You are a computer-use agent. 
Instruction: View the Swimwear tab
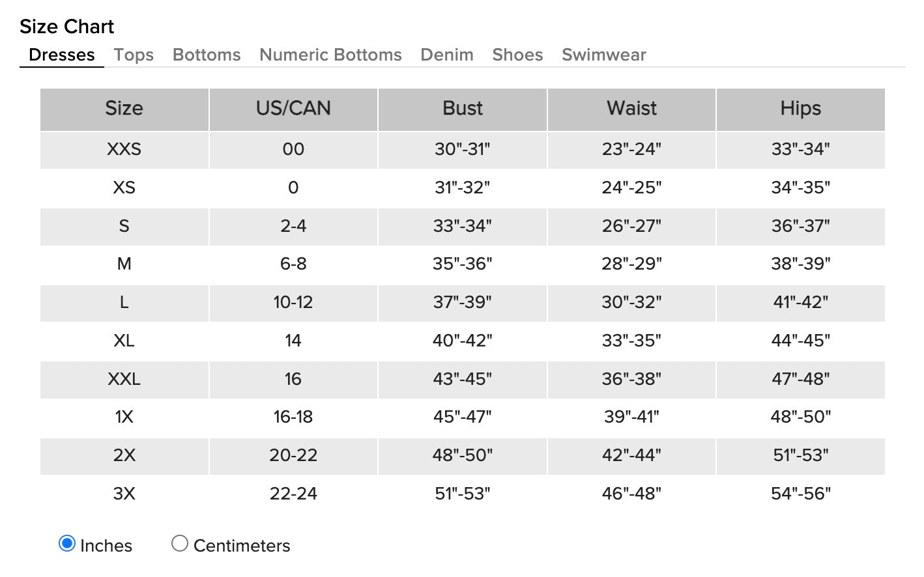click(x=603, y=55)
